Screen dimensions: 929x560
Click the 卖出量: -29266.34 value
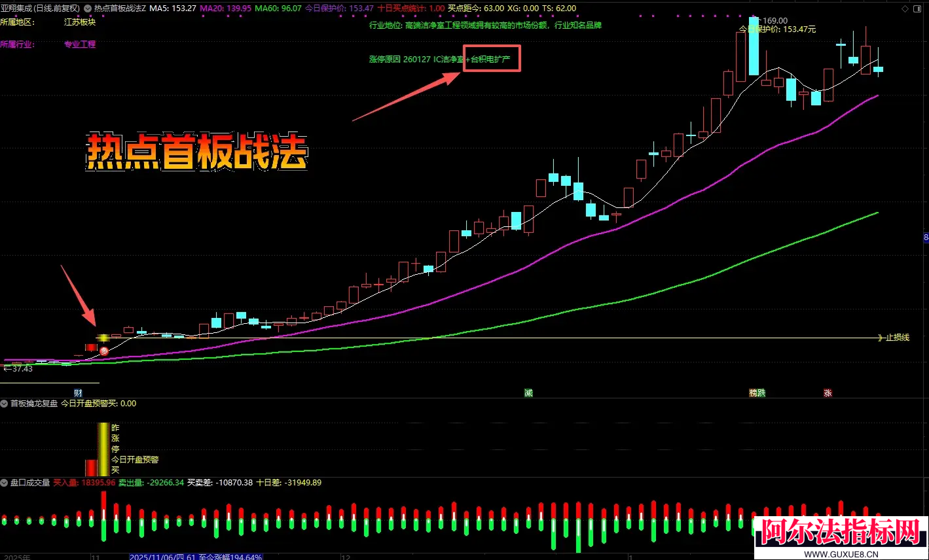[x=151, y=483]
